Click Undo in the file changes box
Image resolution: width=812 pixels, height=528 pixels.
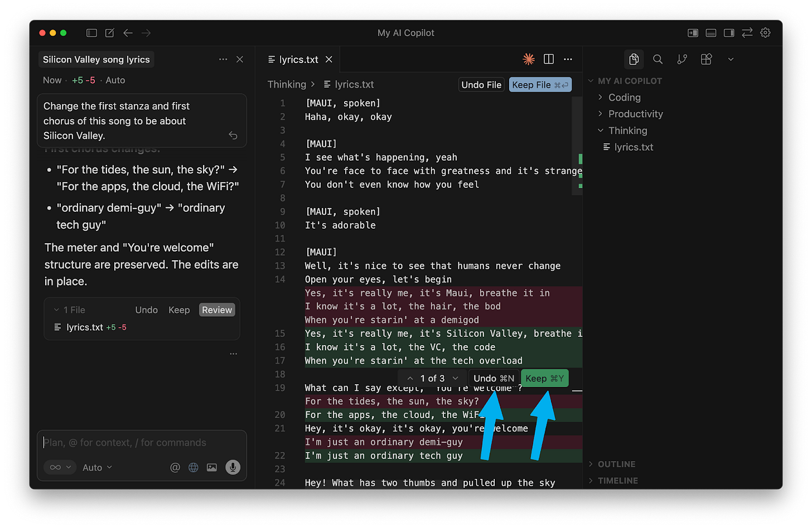click(146, 310)
